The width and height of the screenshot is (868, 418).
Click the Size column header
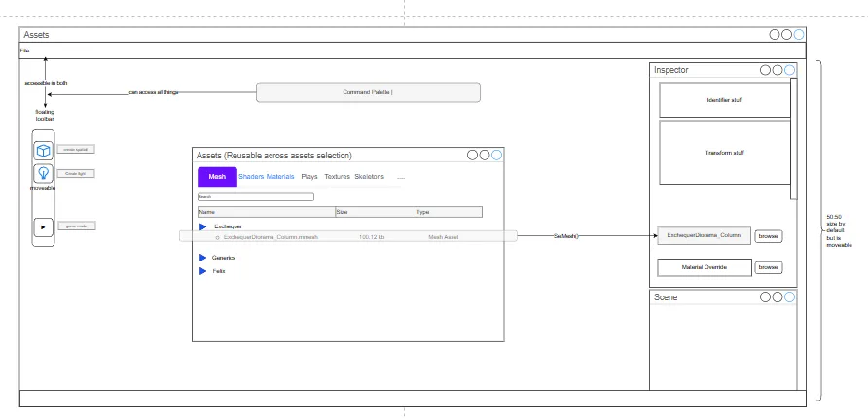tap(376, 212)
